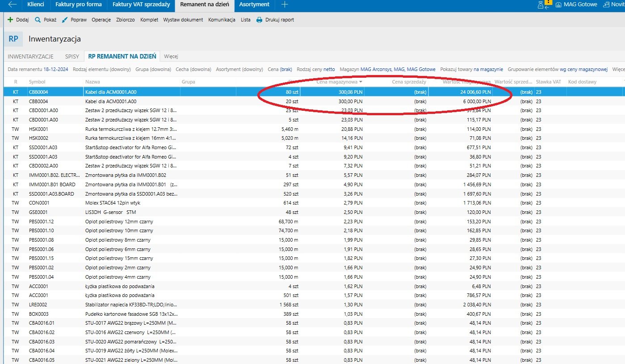Open the Wystaw dokument menu
The height and width of the screenshot is (364, 625).
coord(183,20)
